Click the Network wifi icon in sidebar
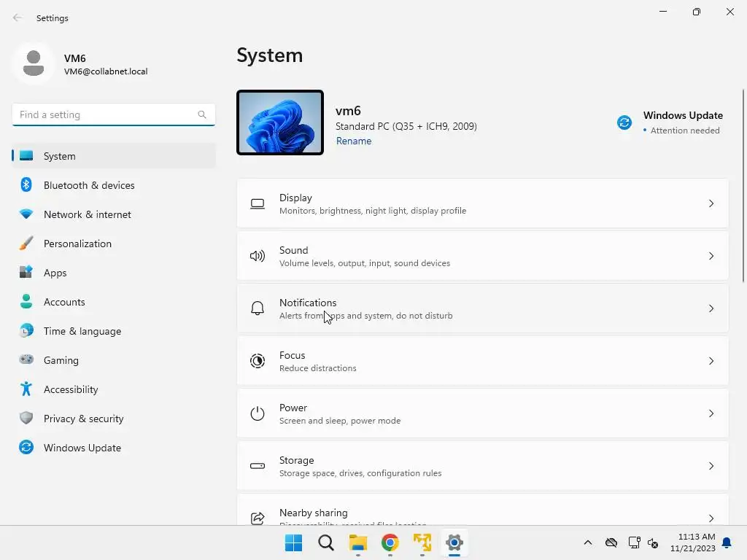This screenshot has width=747, height=560. 26,214
